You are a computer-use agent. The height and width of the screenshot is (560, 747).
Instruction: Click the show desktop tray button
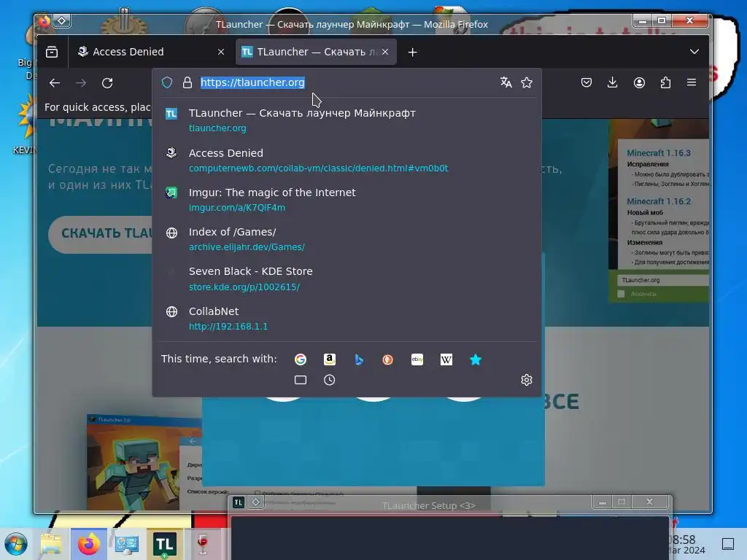[727, 543]
